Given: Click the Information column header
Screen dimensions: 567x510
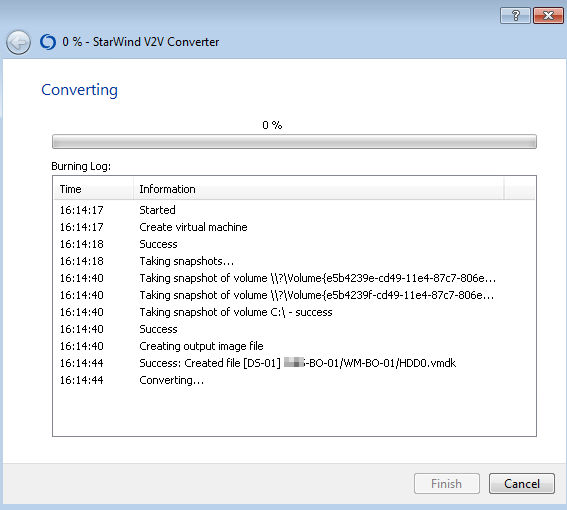Looking at the screenshot, I should tap(319, 189).
